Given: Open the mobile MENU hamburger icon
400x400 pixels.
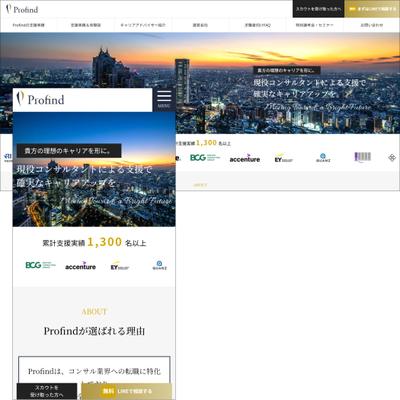Looking at the screenshot, I should [164, 99].
